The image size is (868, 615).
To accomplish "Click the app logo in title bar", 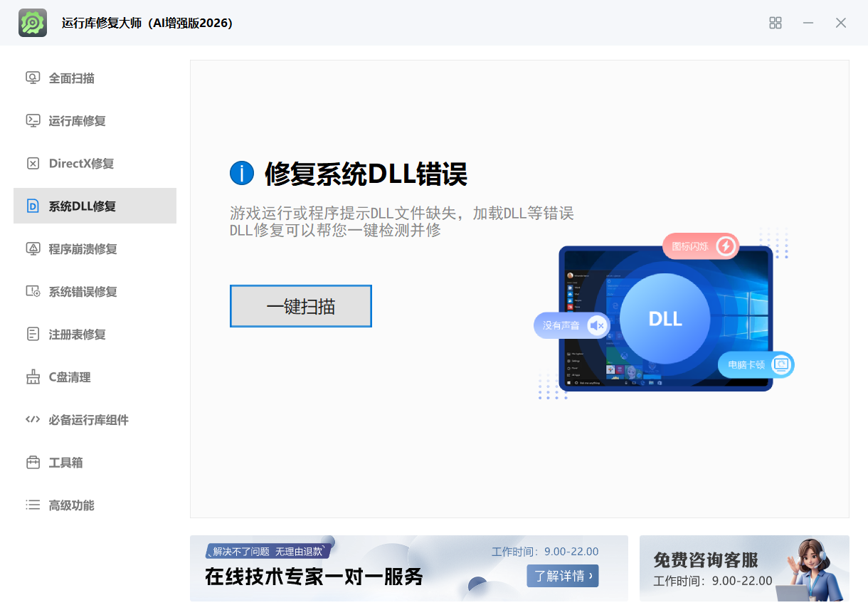I will click(x=33, y=23).
